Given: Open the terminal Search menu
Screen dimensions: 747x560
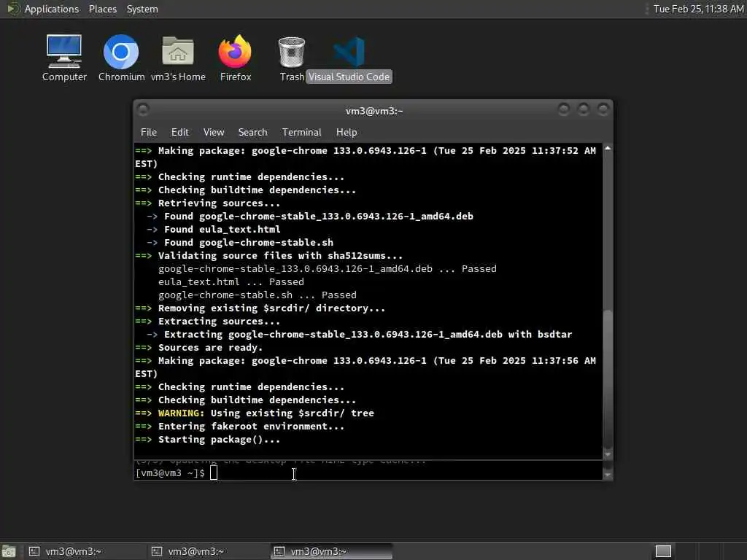Looking at the screenshot, I should pyautogui.click(x=252, y=133).
